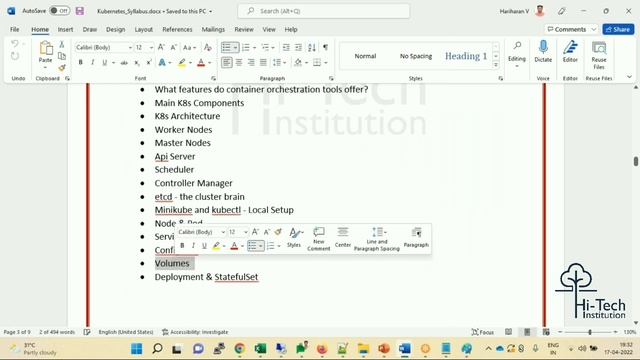Click the vertical scrollbar thumb

636,161
